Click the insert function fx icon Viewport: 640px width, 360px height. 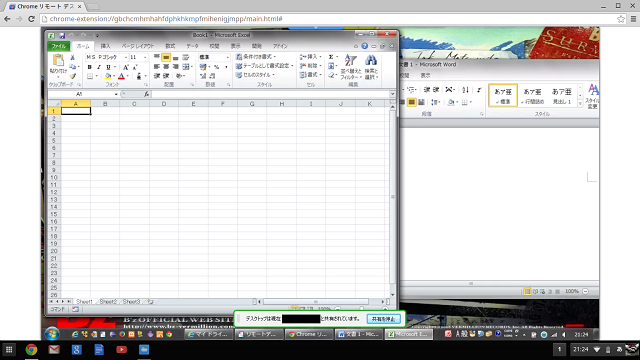(x=147, y=94)
